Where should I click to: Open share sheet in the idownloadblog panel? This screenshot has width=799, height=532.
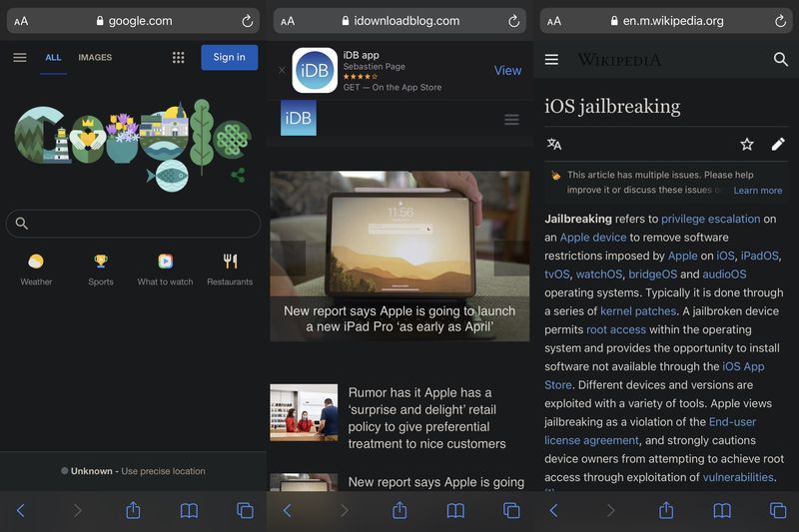399,510
